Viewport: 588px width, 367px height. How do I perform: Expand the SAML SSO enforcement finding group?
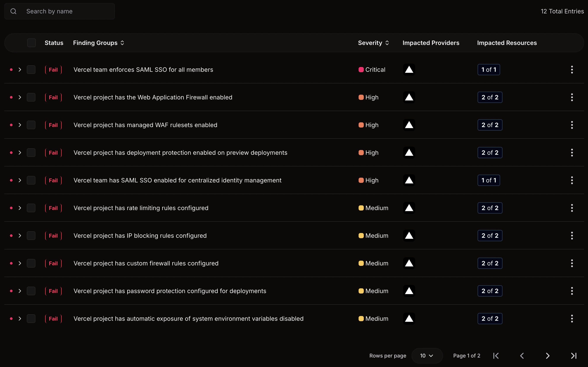[20, 70]
